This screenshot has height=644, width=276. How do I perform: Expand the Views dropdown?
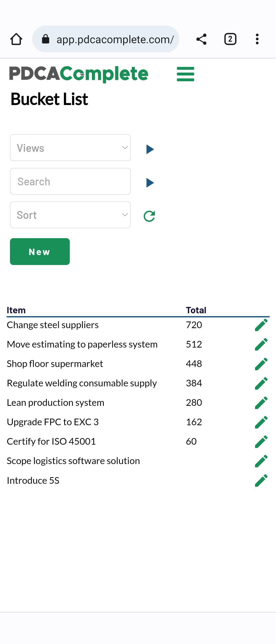(70, 148)
